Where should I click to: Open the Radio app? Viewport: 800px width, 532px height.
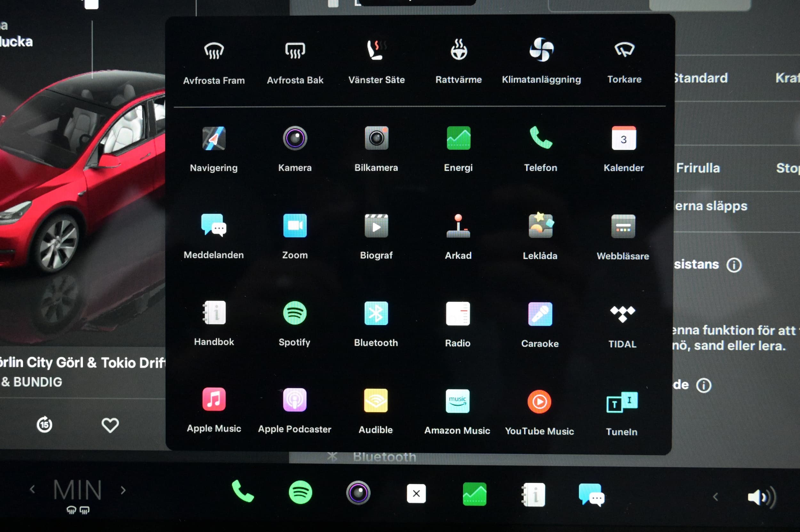click(458, 325)
